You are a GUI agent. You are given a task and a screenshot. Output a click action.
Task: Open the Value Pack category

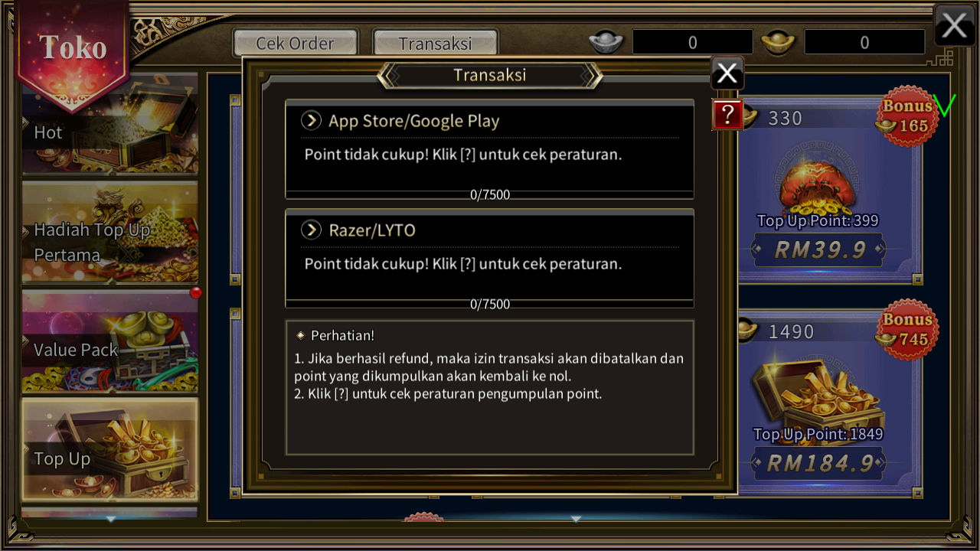[109, 341]
